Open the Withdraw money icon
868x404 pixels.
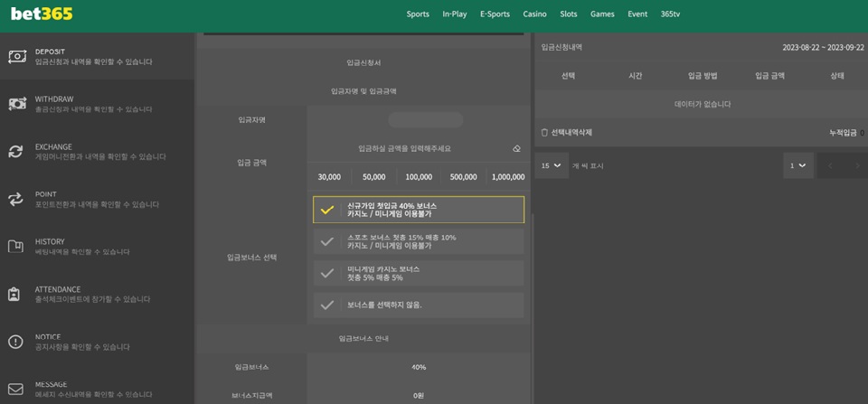point(16,104)
